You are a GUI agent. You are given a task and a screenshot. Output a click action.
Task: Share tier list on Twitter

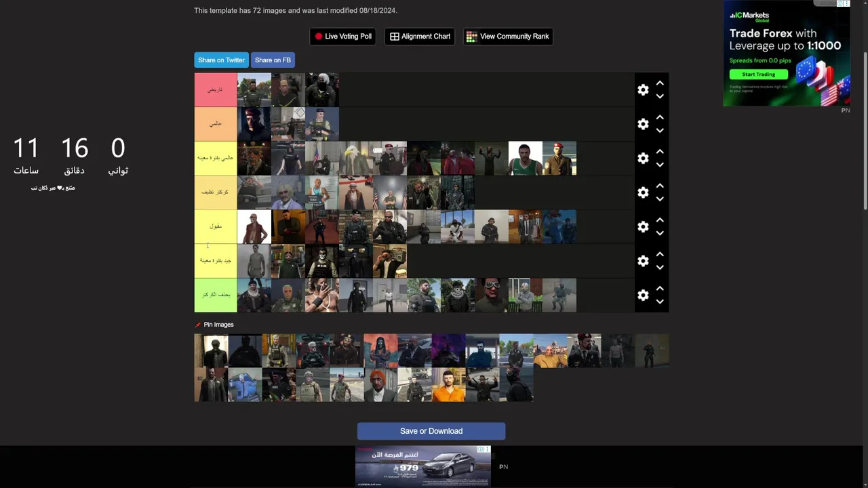221,60
